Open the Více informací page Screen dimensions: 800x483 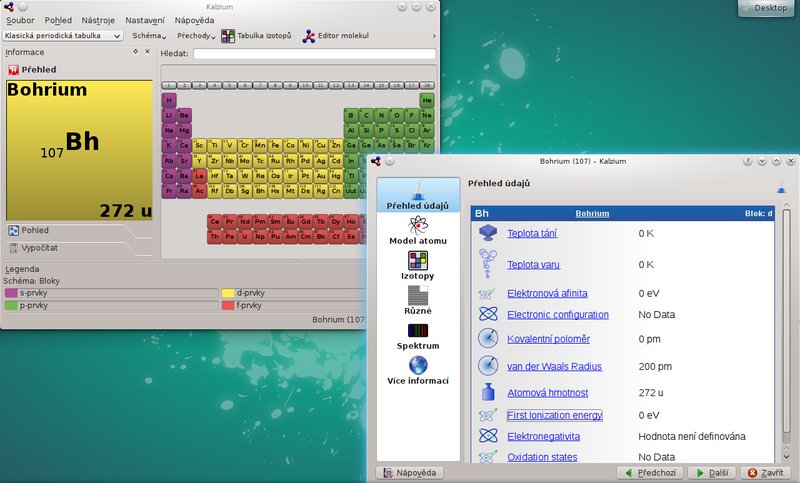pyautogui.click(x=418, y=370)
